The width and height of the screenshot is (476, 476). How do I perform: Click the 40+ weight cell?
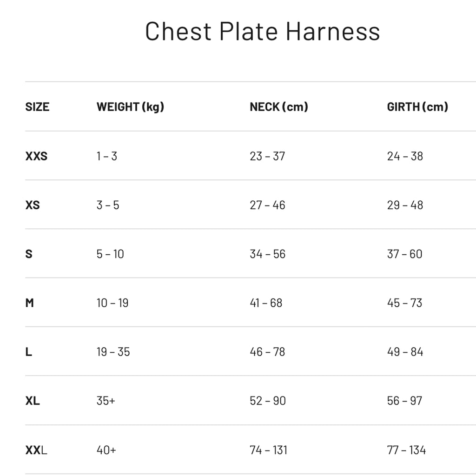(106, 450)
